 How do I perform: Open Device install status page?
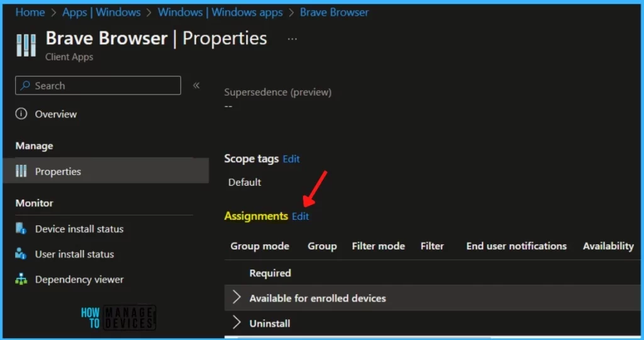79,229
